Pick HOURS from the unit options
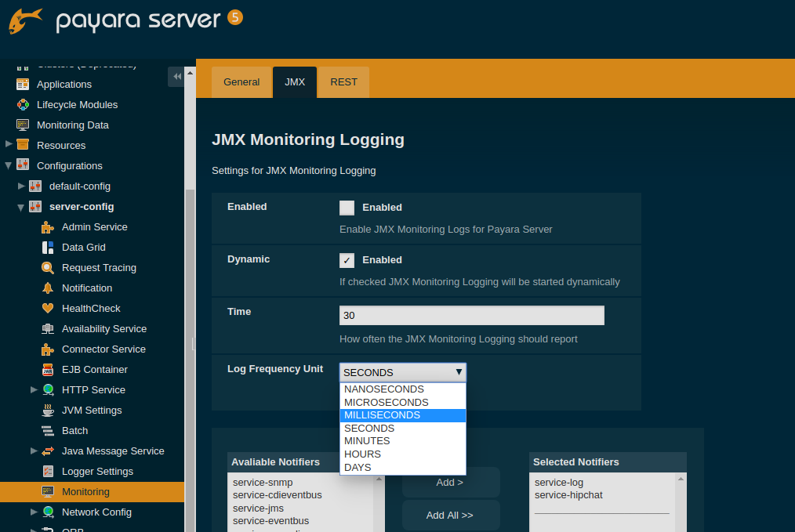 click(402, 454)
